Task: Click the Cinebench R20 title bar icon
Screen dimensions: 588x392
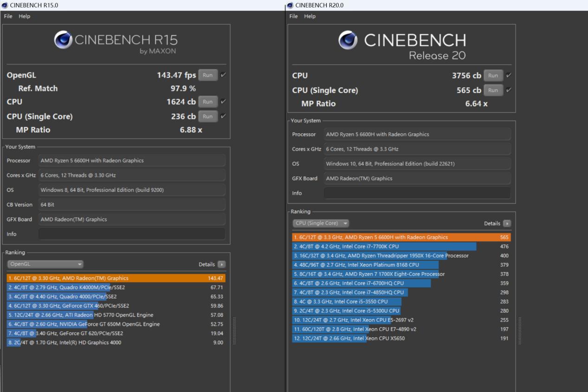Action: coord(290,5)
